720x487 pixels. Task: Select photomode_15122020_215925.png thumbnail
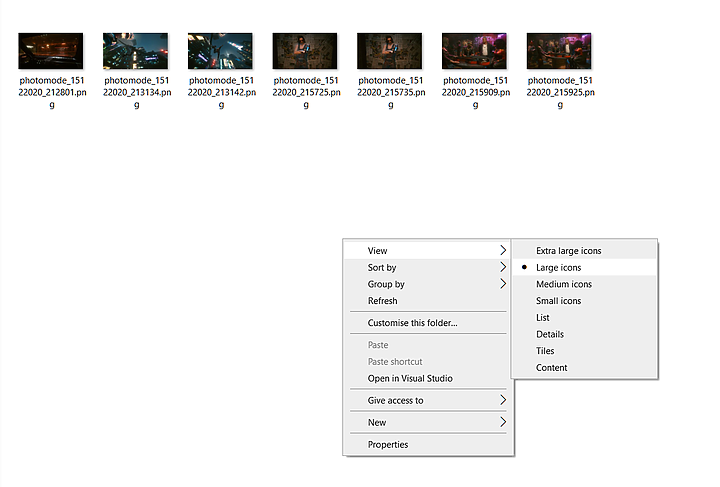pyautogui.click(x=559, y=51)
